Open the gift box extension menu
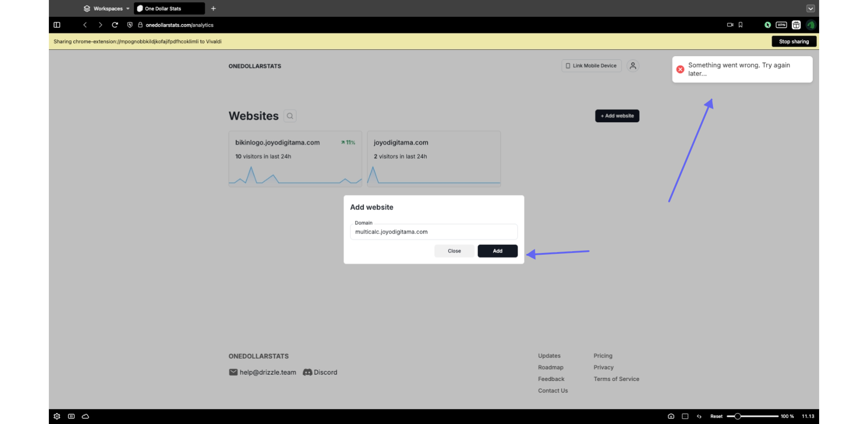The image size is (868, 424). [796, 25]
